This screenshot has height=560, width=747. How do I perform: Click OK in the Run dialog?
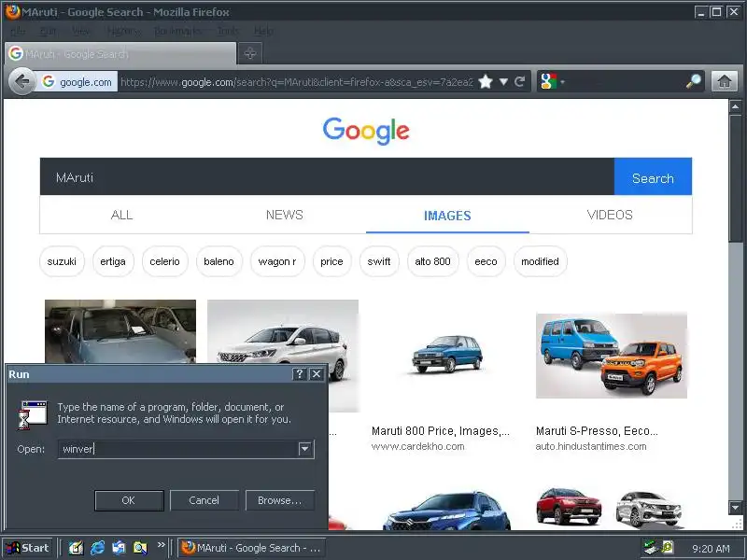pyautogui.click(x=129, y=500)
